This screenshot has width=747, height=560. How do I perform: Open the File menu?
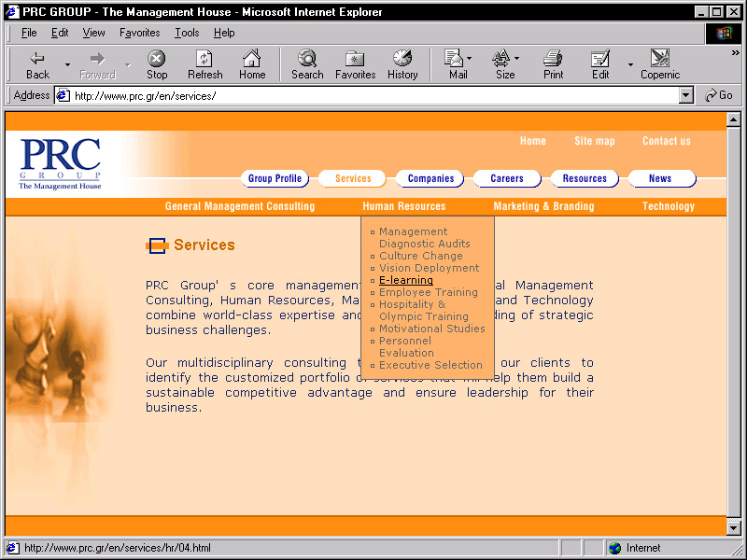point(29,33)
